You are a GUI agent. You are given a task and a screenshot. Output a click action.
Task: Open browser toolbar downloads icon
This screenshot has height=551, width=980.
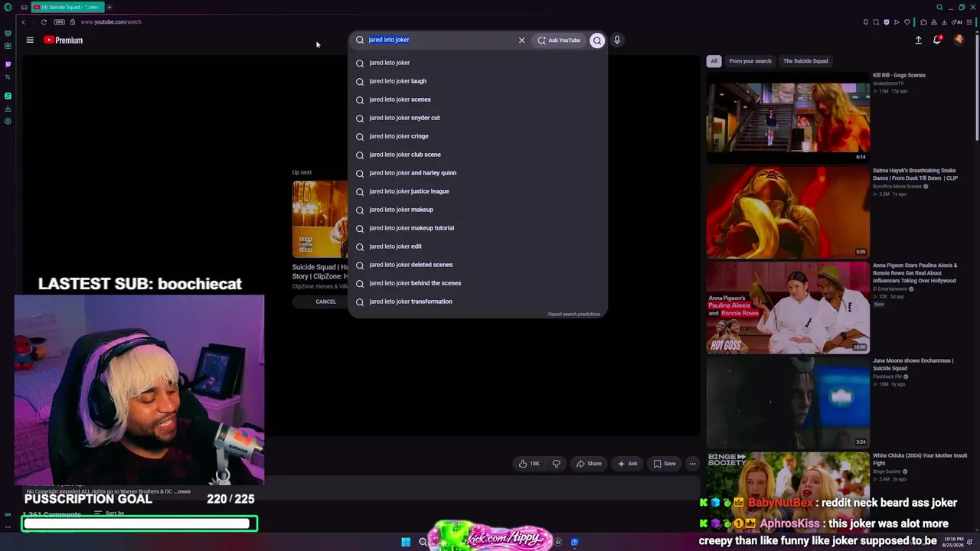point(944,22)
